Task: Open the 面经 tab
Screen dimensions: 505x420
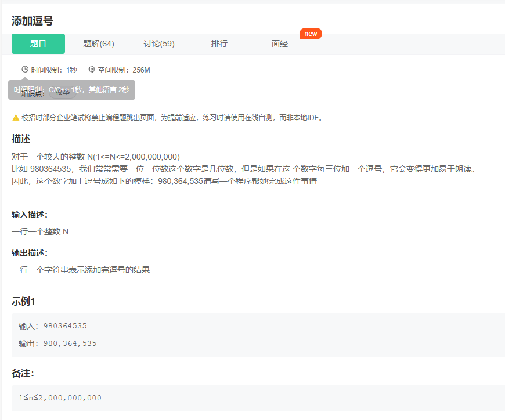Action: pyautogui.click(x=280, y=44)
